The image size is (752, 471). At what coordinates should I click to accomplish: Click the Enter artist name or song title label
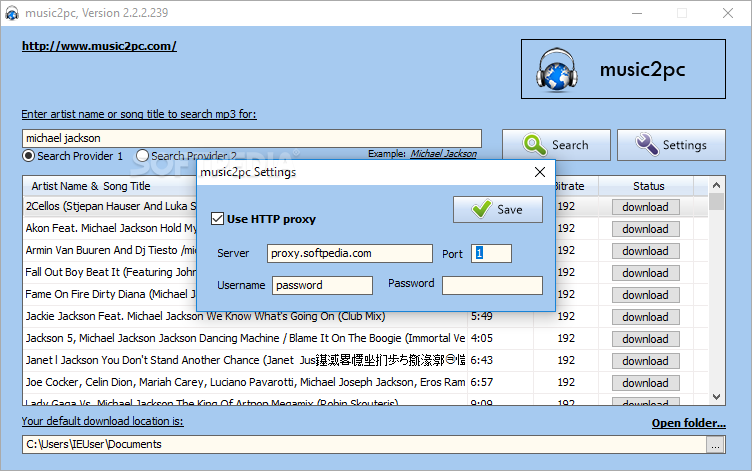coord(139,114)
